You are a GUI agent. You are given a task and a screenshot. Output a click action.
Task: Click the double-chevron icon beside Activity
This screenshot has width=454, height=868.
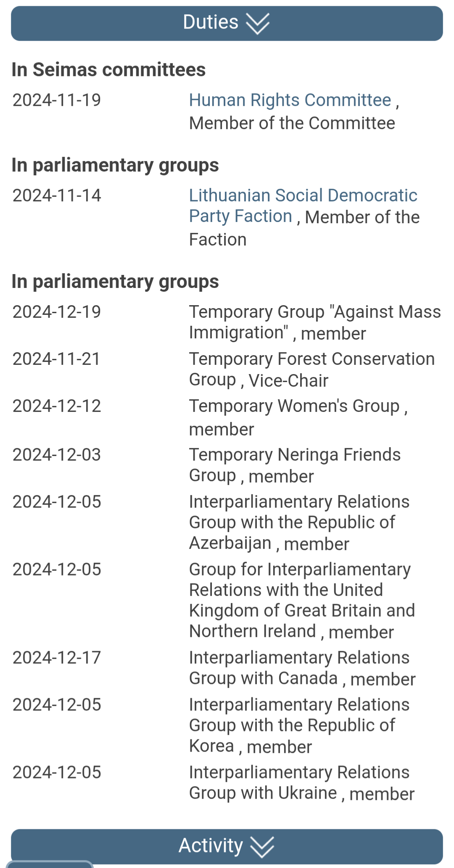click(261, 847)
